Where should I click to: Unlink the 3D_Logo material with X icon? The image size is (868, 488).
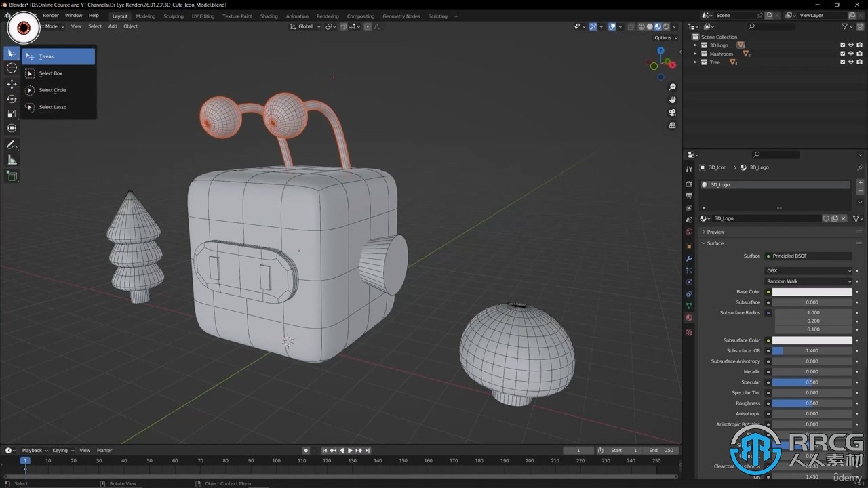pyautogui.click(x=843, y=218)
